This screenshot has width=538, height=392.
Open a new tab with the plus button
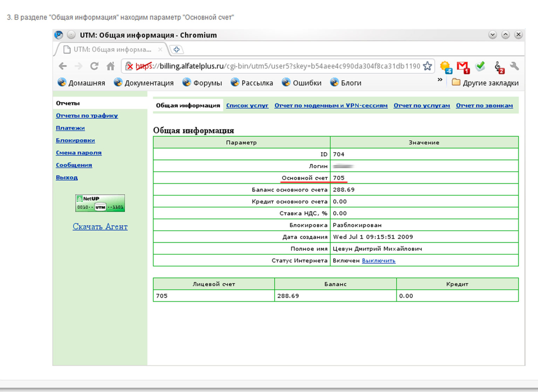177,49
